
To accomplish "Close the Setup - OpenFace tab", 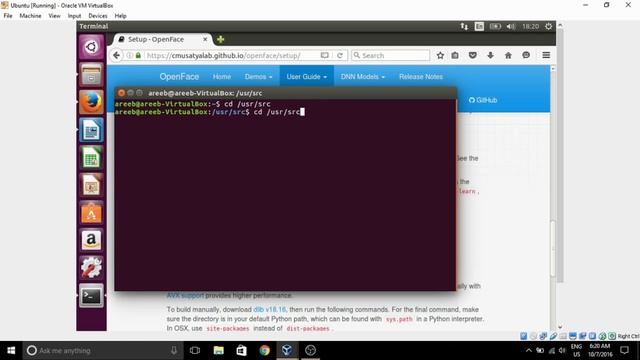I will coord(205,39).
